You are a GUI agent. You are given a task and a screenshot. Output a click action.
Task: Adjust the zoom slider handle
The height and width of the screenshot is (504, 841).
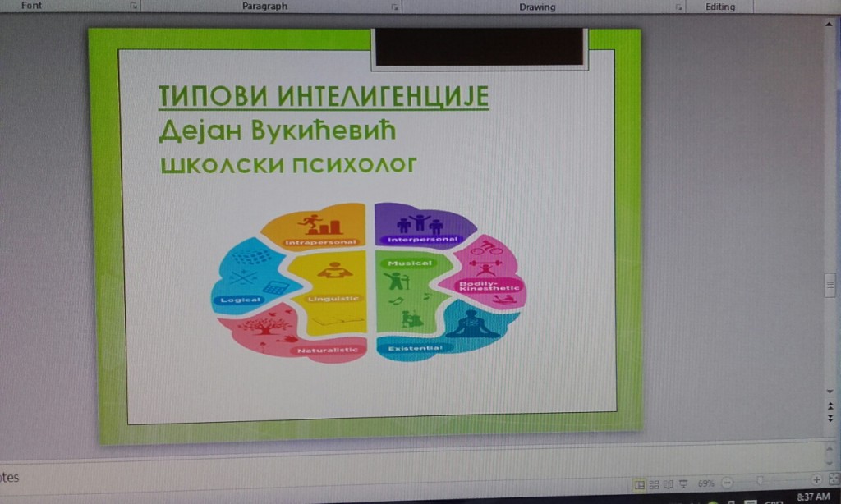[x=761, y=482]
